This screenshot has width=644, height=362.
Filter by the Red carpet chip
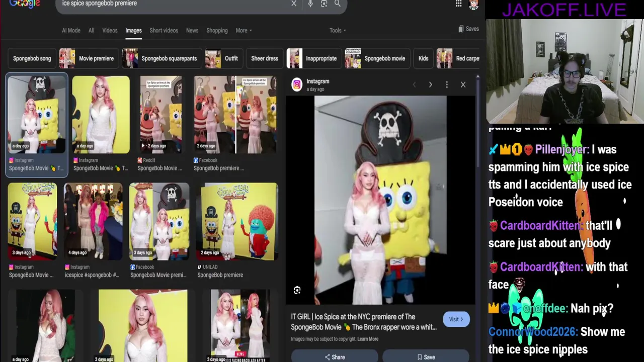point(458,58)
